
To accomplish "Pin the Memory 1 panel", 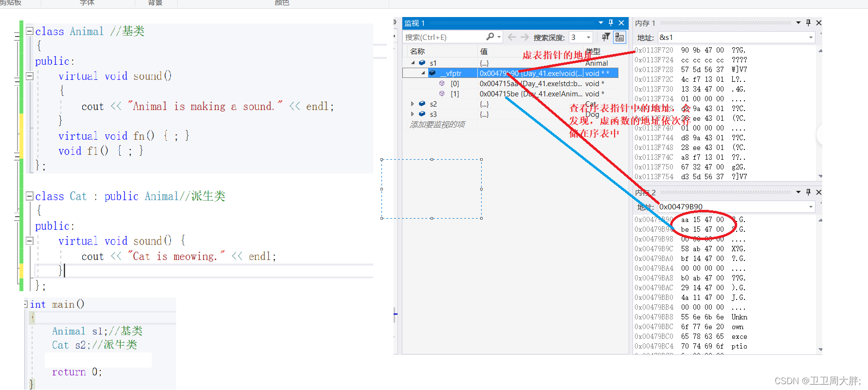I will click(x=809, y=23).
